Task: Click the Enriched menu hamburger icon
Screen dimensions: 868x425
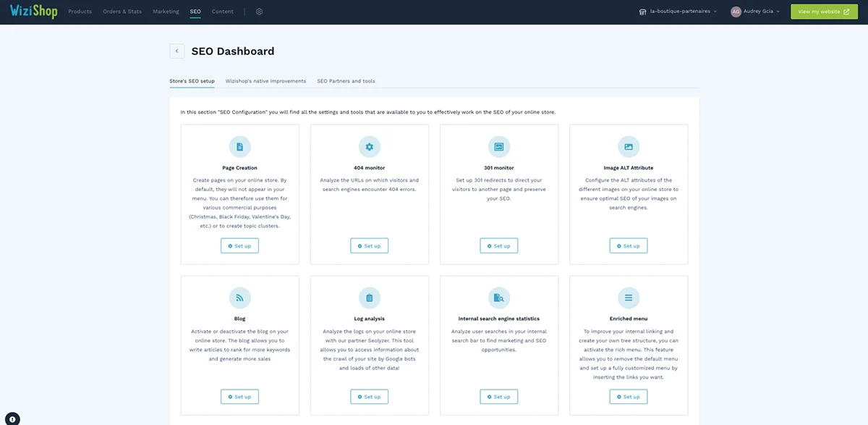Action: pos(629,298)
